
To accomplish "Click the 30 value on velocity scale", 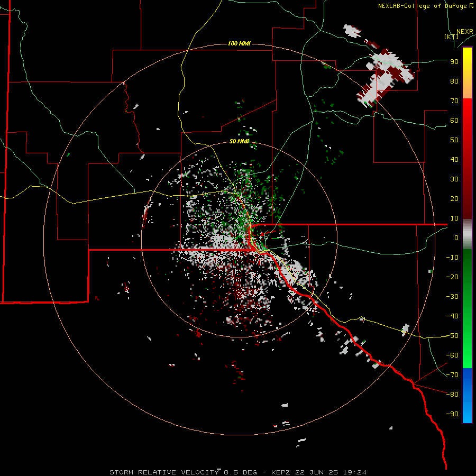I will [454, 179].
